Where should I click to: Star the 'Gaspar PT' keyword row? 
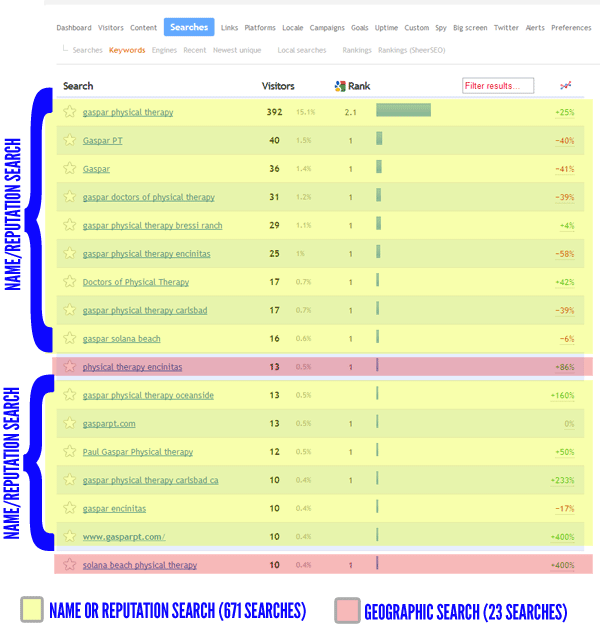69,140
